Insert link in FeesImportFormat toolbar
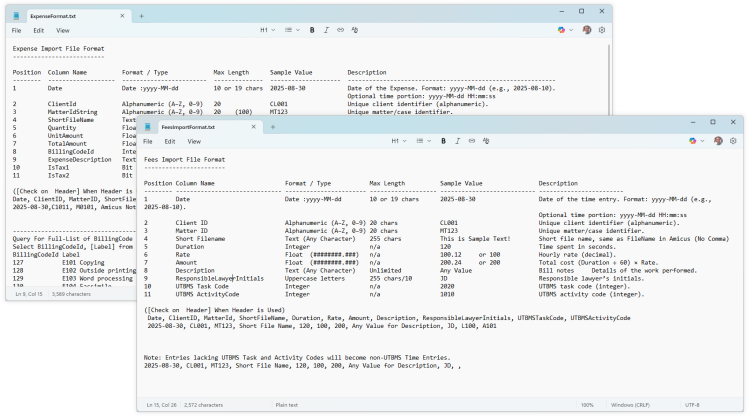750x416 pixels. click(470, 142)
